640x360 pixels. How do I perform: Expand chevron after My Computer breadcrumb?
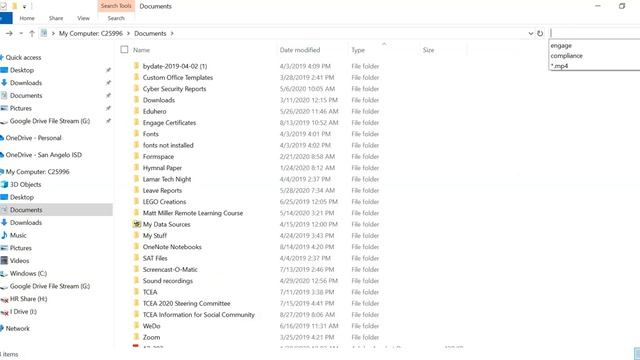point(128,33)
